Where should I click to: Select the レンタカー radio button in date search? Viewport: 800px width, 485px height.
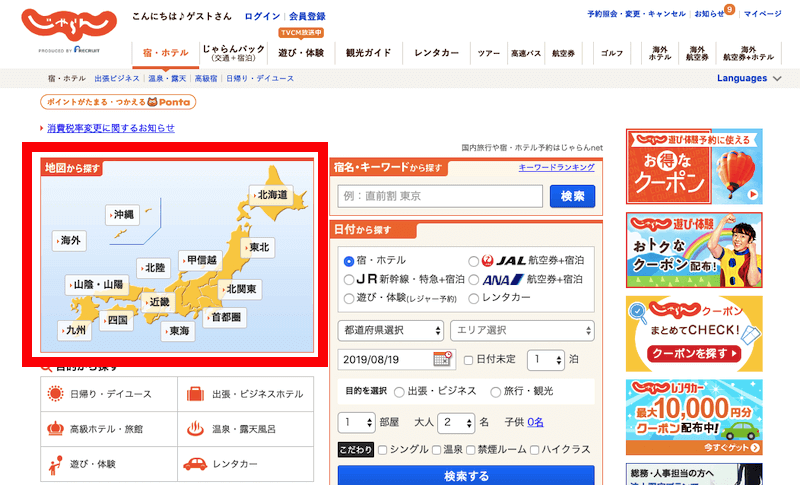tap(473, 298)
